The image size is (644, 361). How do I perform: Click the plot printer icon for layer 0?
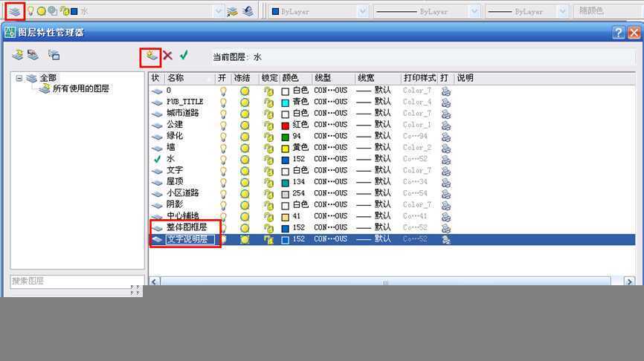[445, 91]
